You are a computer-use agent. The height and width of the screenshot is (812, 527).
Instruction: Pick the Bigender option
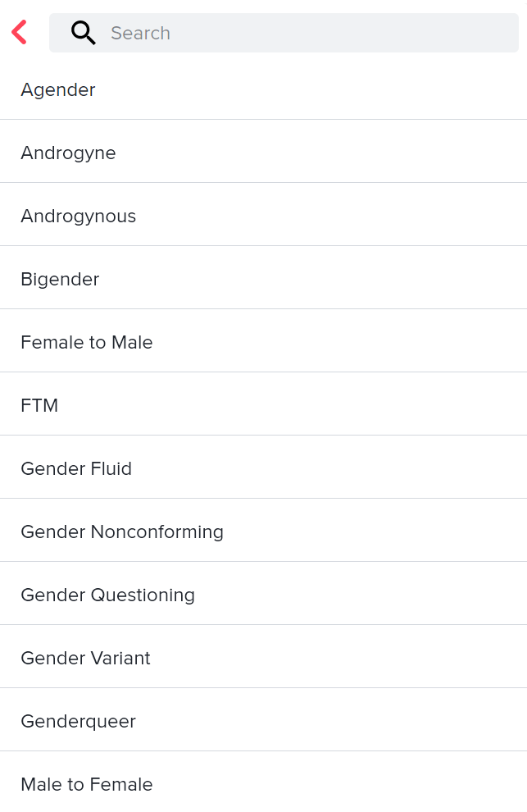[60, 280]
